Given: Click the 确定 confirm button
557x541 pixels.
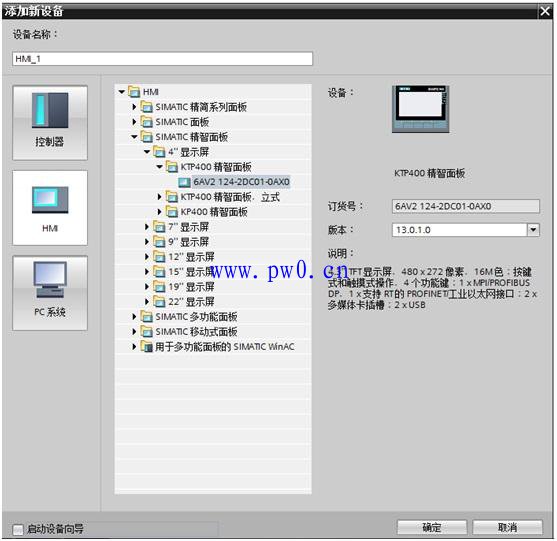Looking at the screenshot, I should (432, 527).
